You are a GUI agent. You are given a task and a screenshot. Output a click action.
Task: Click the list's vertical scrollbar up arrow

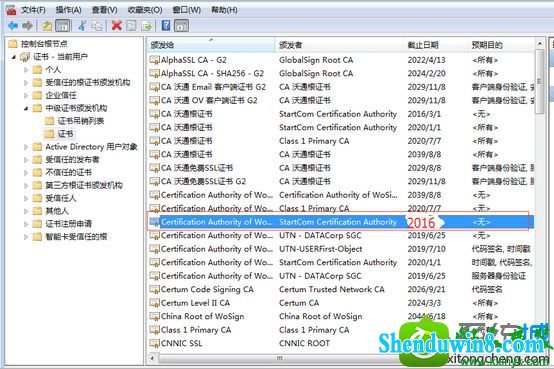pyautogui.click(x=540, y=44)
